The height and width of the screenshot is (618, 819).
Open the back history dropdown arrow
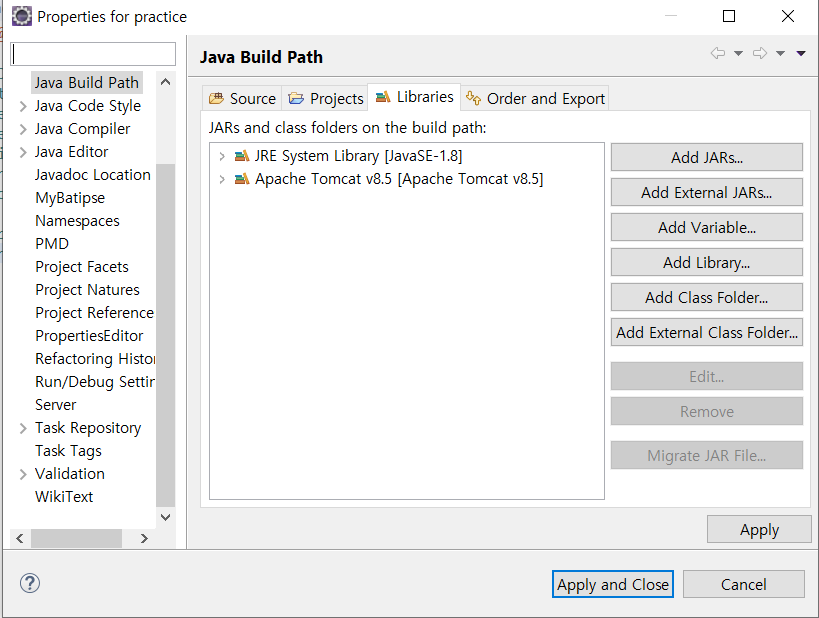pos(739,53)
